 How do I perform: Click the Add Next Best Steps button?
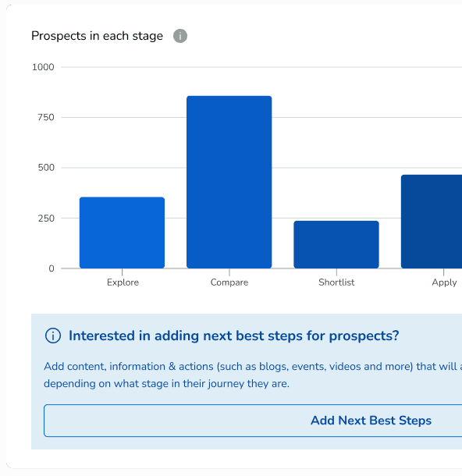pos(253,421)
